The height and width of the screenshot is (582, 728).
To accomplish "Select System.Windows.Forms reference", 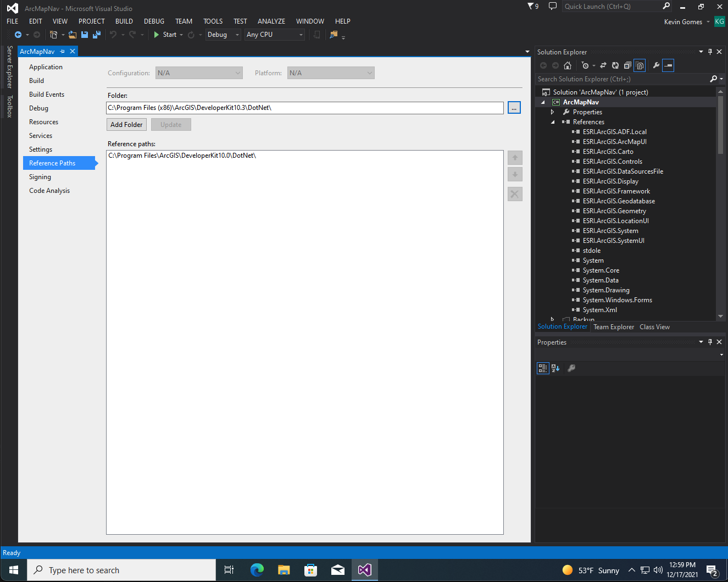I will 617,300.
